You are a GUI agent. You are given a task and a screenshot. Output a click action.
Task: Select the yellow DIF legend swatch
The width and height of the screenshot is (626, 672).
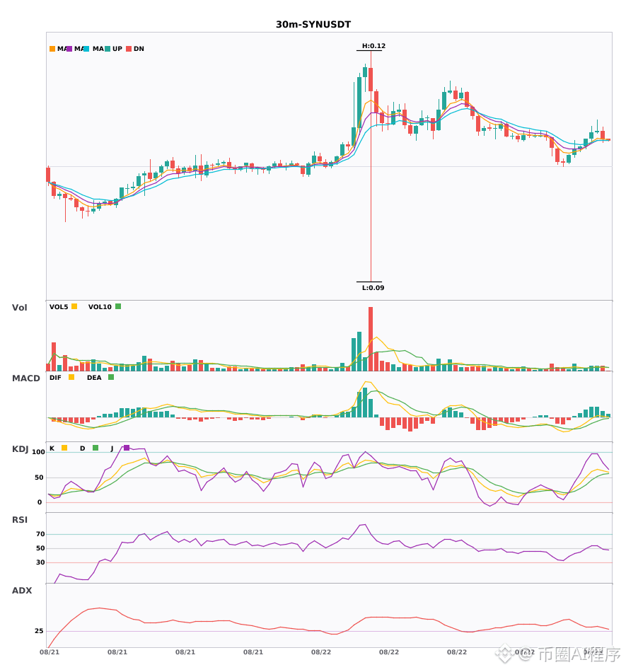71,377
